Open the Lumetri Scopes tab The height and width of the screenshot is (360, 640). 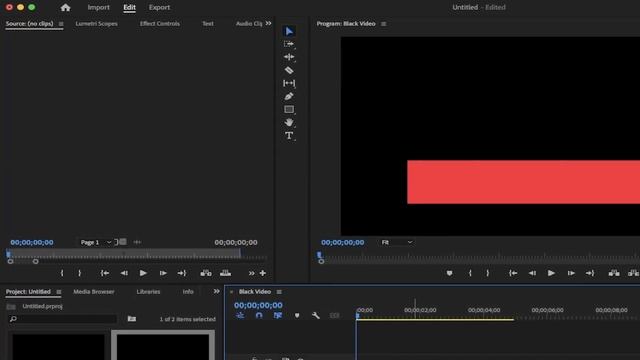96,24
